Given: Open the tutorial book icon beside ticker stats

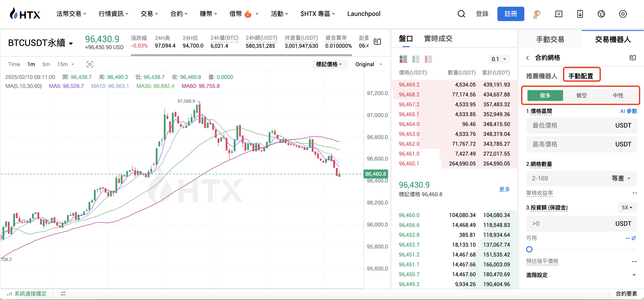Looking at the screenshot, I should point(377,42).
